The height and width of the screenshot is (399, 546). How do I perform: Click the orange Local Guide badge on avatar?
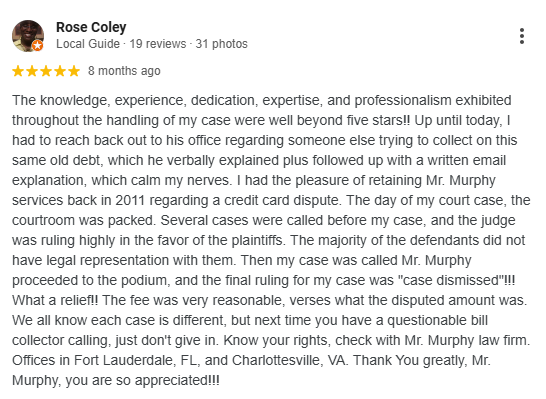coord(38,46)
